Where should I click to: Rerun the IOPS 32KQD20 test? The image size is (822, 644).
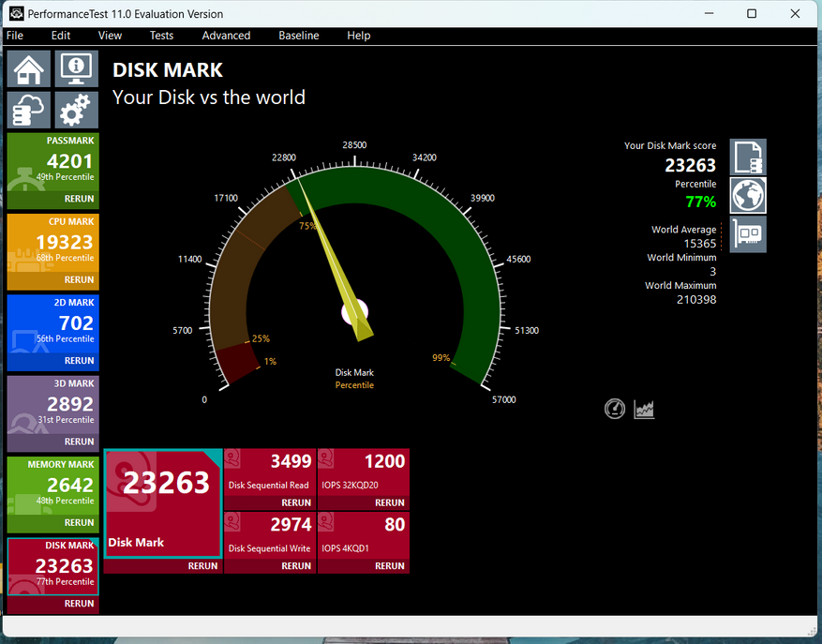(x=390, y=502)
